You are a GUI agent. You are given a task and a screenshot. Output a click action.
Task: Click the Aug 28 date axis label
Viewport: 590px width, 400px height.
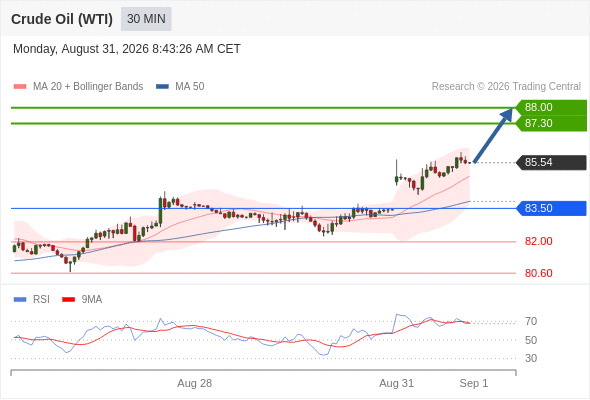point(195,383)
